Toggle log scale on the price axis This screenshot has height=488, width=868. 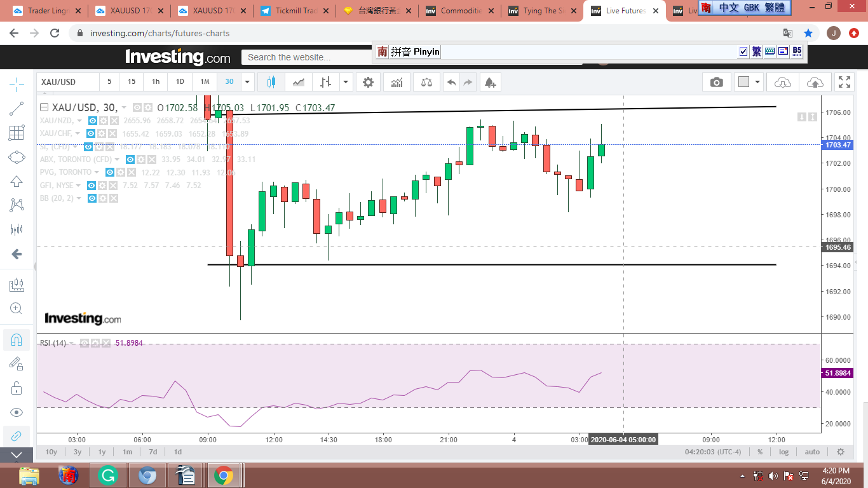tap(784, 452)
